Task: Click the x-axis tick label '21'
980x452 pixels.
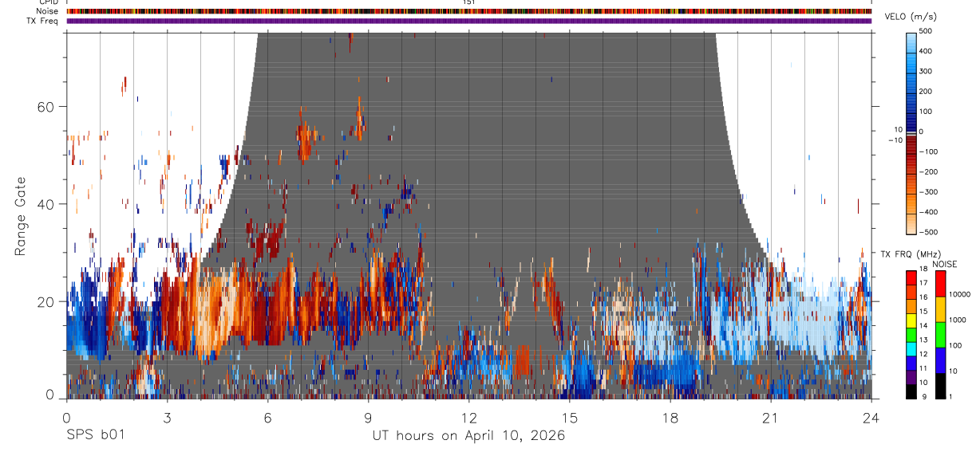Action: pyautogui.click(x=770, y=417)
